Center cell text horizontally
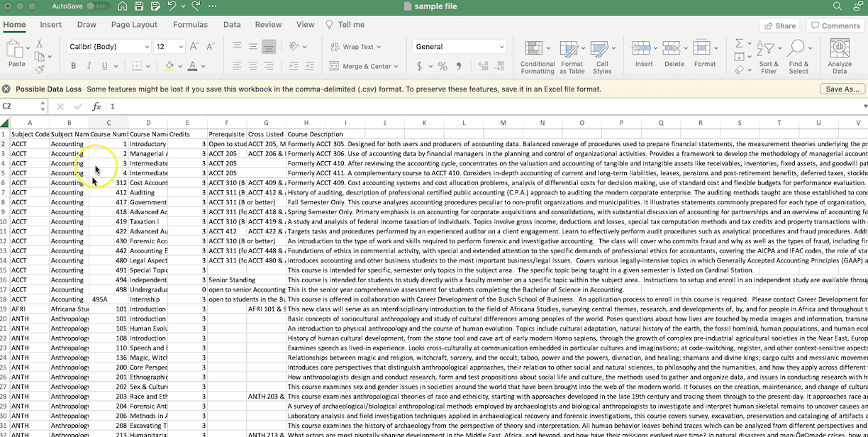The height and width of the screenshot is (437, 868). point(253,66)
